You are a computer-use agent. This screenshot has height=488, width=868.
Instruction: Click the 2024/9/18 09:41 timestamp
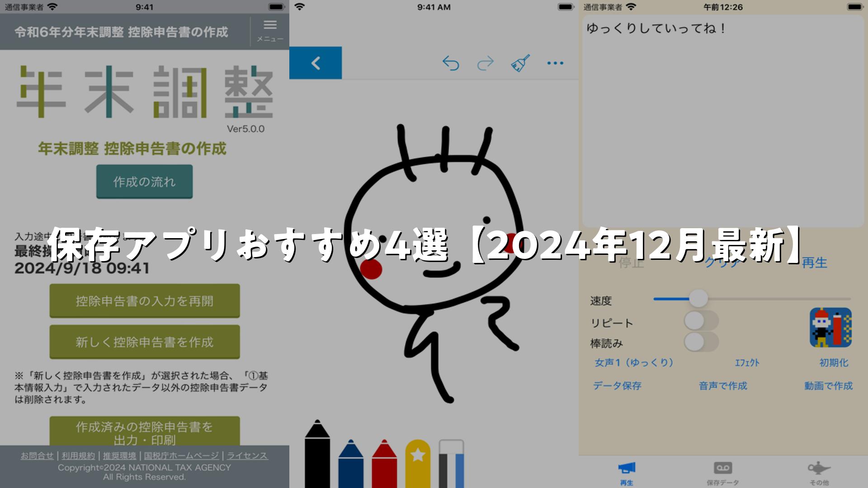click(82, 268)
